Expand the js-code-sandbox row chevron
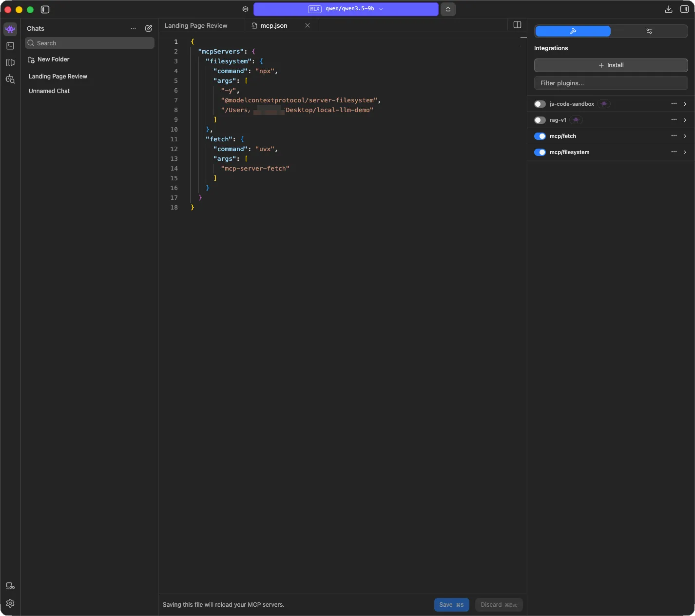 click(685, 104)
